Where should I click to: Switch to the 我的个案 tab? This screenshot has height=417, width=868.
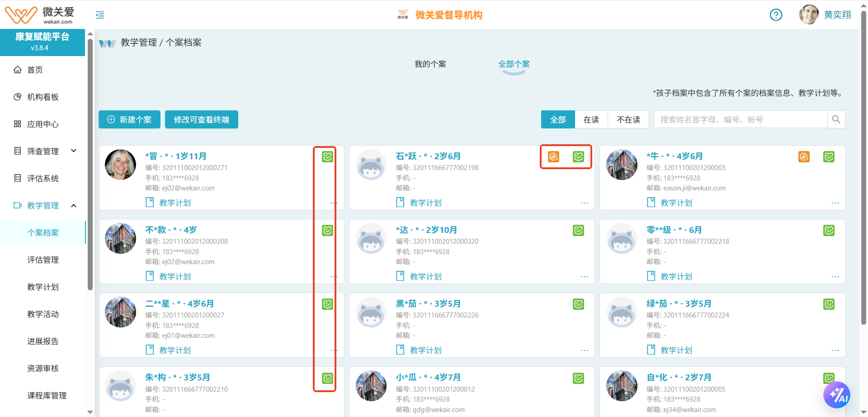click(x=430, y=64)
